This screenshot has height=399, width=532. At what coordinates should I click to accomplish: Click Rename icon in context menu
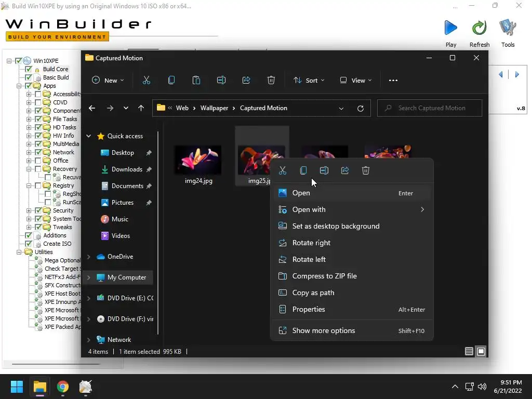[324, 170]
